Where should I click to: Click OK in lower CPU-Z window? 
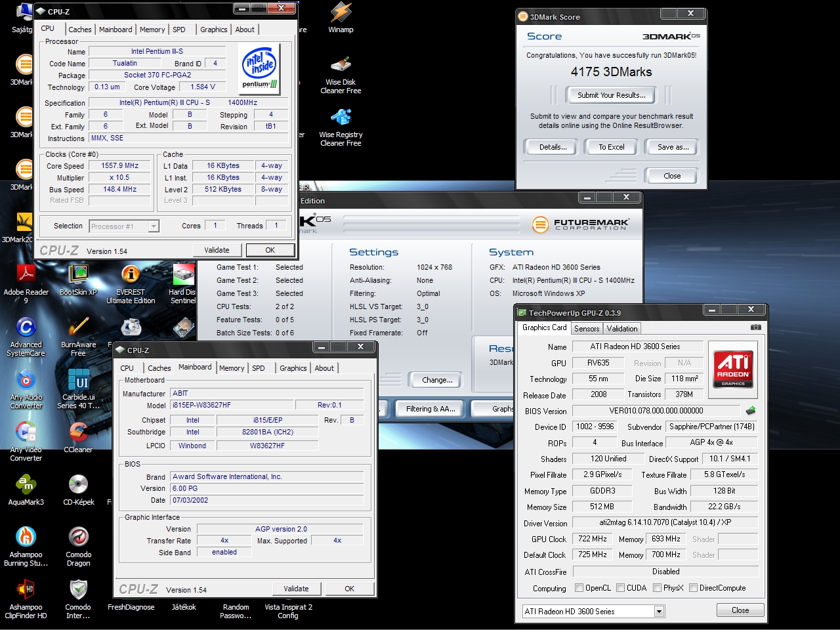pyautogui.click(x=350, y=589)
